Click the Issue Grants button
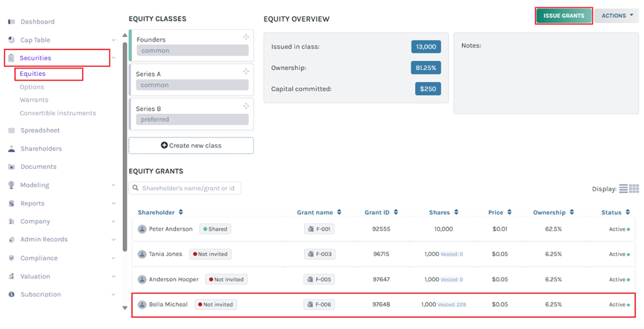 pos(563,16)
